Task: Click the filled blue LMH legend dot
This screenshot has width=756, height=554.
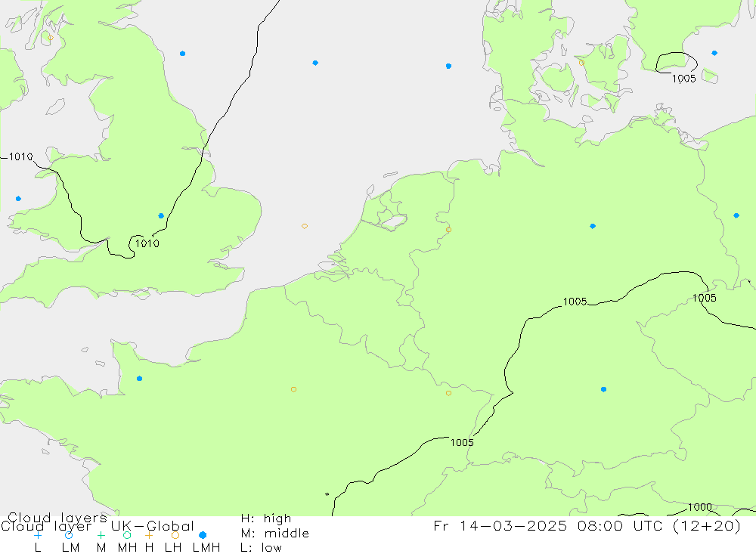Action: point(203,535)
